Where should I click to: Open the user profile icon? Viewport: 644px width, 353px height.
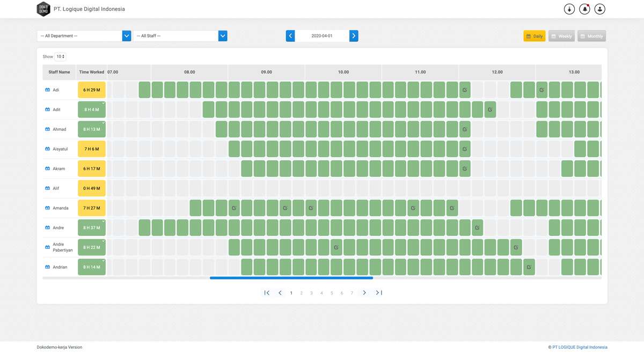[x=600, y=9]
